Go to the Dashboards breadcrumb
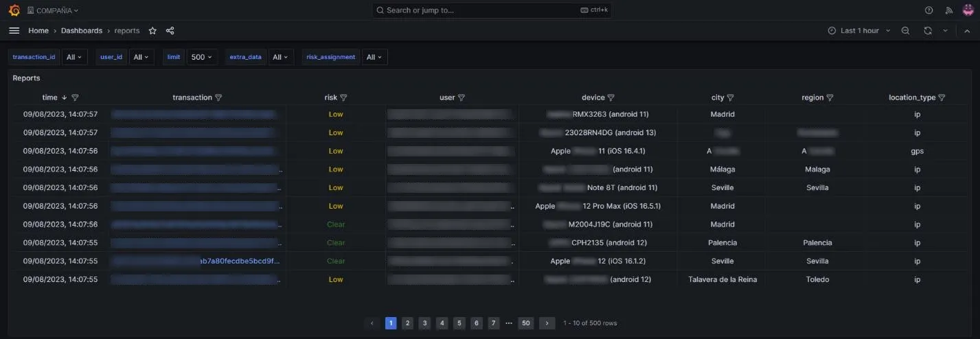Image resolution: width=980 pixels, height=339 pixels. coord(82,31)
